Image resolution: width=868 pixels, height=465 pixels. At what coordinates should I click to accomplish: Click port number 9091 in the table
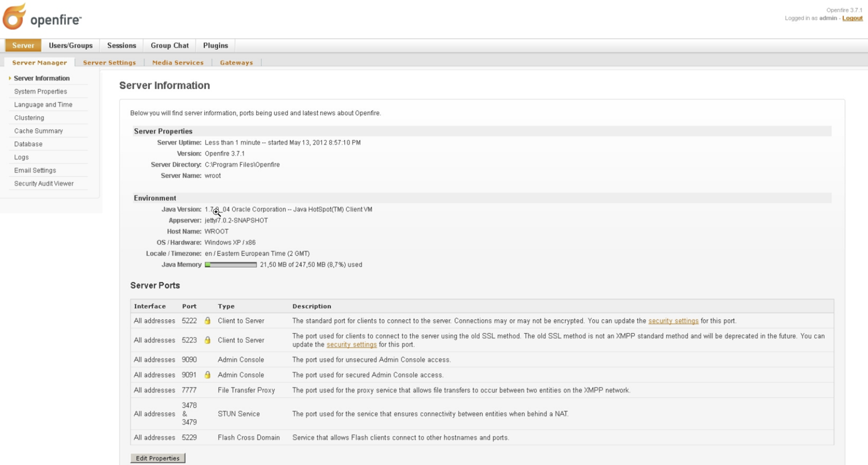(189, 375)
